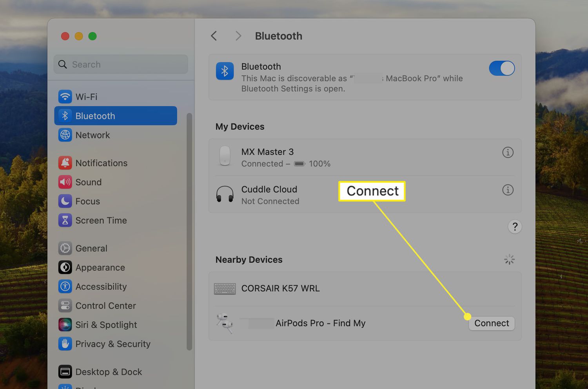Viewport: 588px width, 389px height.
Task: Open the Focus moon icon
Action: point(65,201)
